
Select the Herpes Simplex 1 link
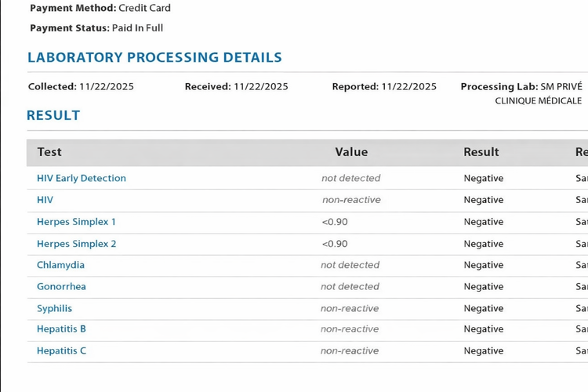pyautogui.click(x=76, y=222)
